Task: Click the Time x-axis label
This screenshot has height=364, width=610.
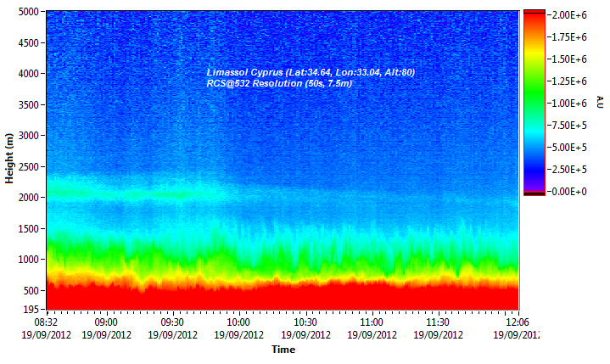Action: (283, 350)
